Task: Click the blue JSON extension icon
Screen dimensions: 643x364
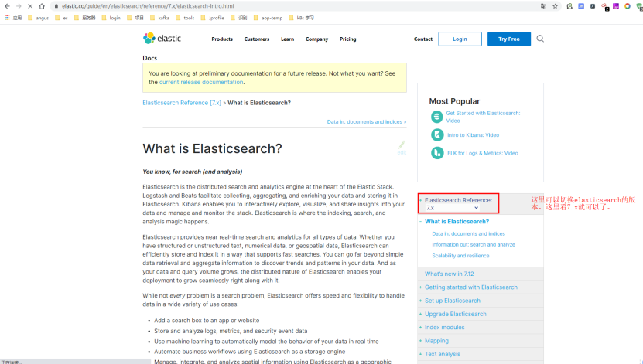Action: 581,6
